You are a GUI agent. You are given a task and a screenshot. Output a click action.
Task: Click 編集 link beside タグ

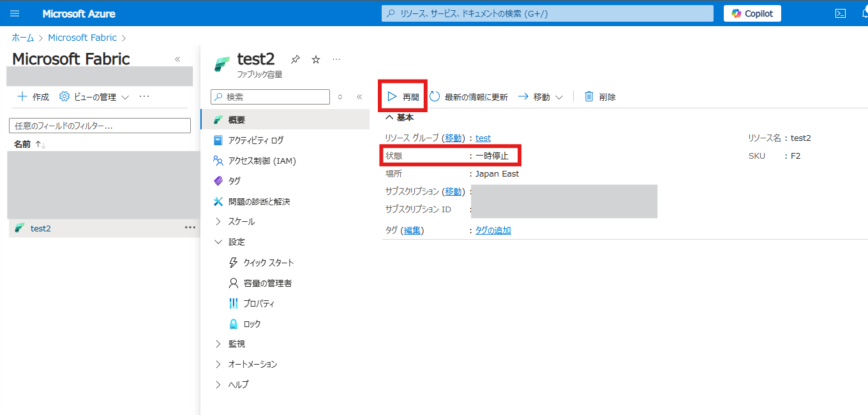click(x=412, y=230)
